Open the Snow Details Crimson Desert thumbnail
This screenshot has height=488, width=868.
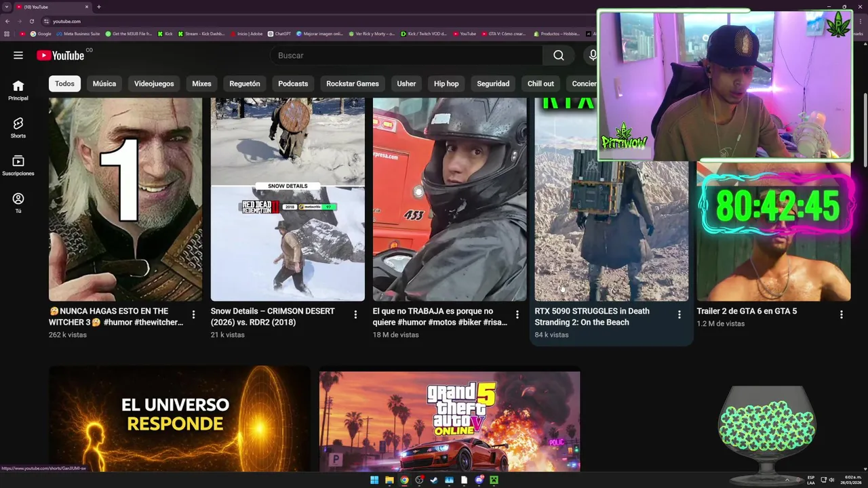288,199
